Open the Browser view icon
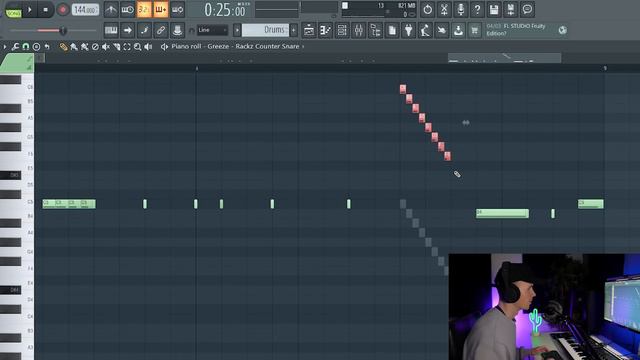The height and width of the screenshot is (360, 640). pos(375,30)
